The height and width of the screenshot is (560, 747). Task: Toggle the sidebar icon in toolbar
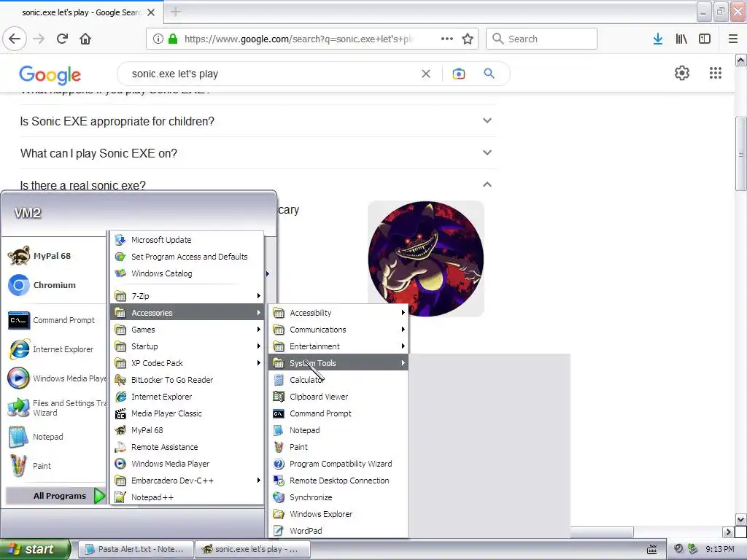[x=705, y=39]
